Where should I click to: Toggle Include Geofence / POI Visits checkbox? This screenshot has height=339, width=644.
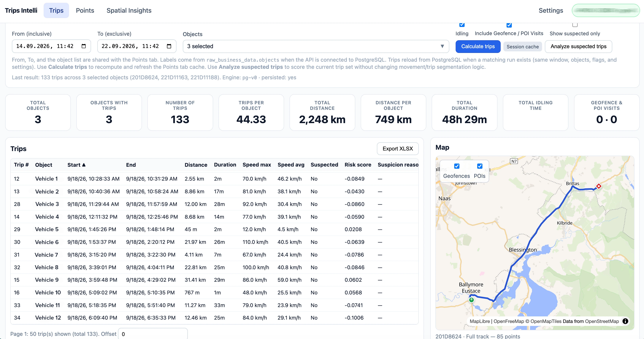(x=509, y=25)
